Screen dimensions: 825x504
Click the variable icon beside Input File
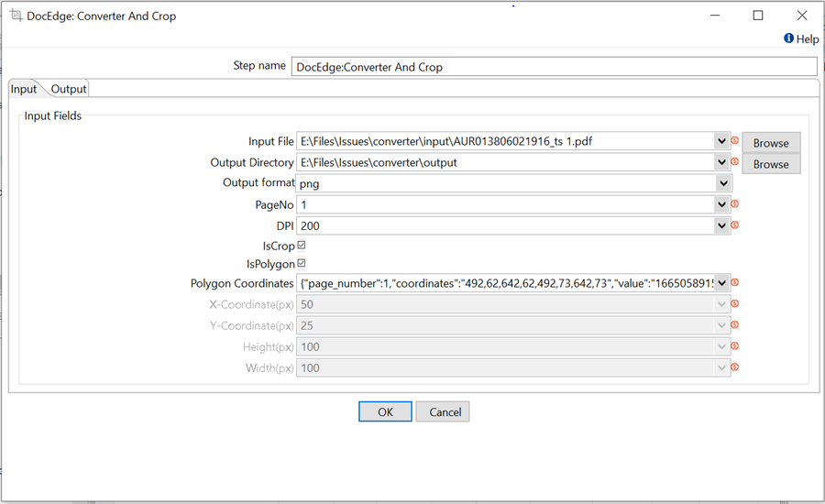click(x=735, y=140)
